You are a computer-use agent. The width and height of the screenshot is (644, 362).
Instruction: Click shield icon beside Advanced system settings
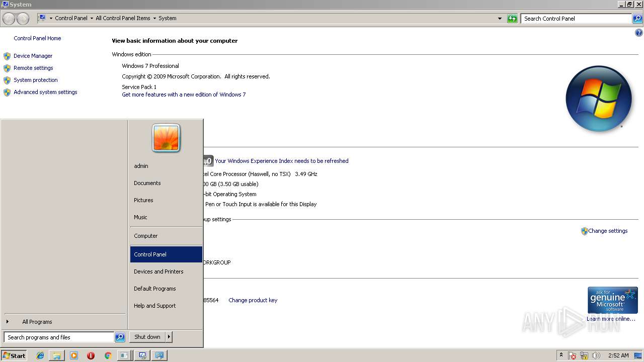pos(7,92)
